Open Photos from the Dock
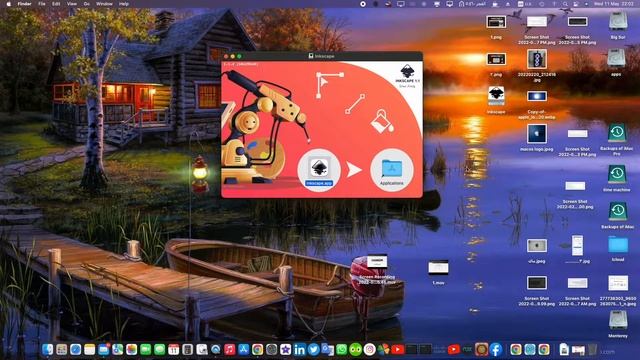Viewport: 640px width, 360px height. click(x=131, y=349)
